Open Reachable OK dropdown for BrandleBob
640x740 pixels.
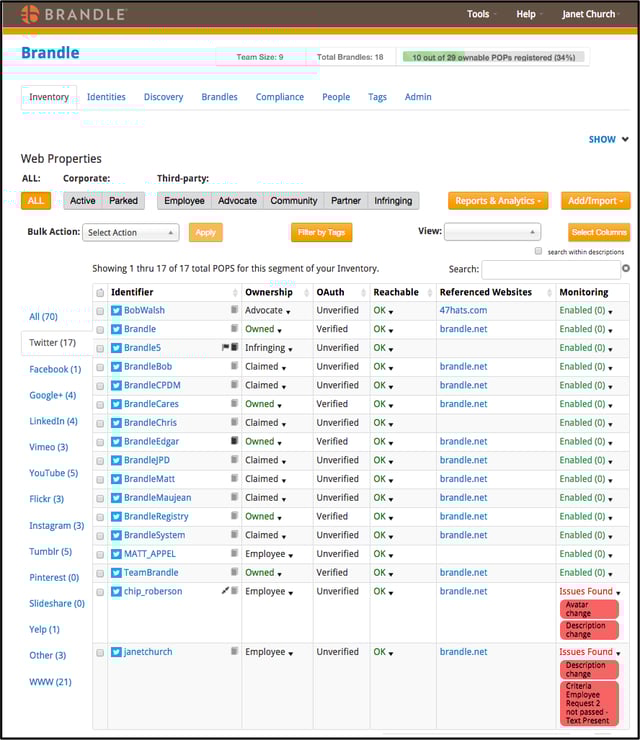click(391, 368)
